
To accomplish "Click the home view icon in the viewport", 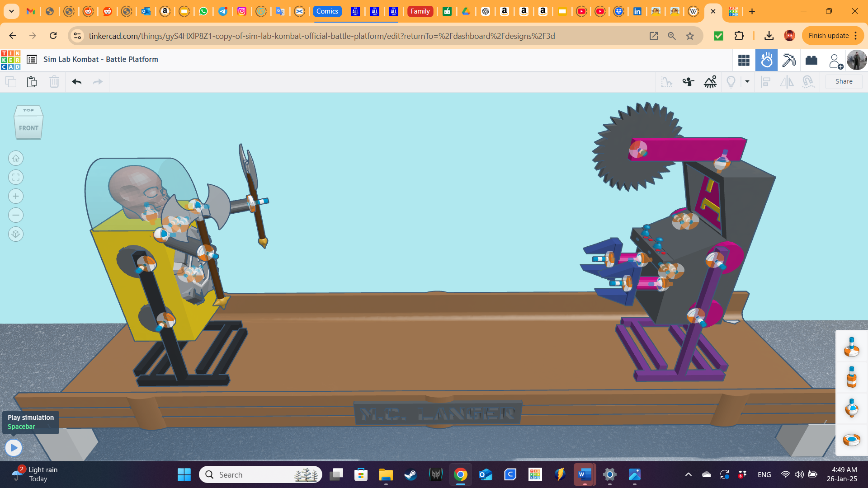I will (16, 158).
